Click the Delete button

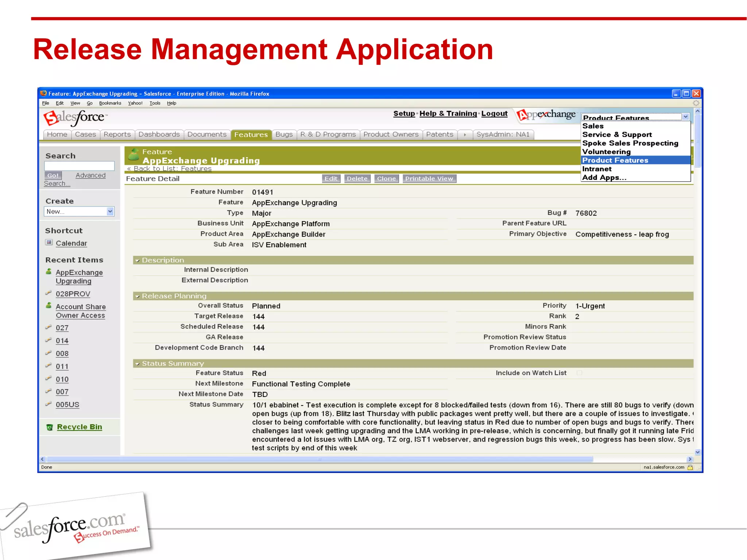(357, 179)
